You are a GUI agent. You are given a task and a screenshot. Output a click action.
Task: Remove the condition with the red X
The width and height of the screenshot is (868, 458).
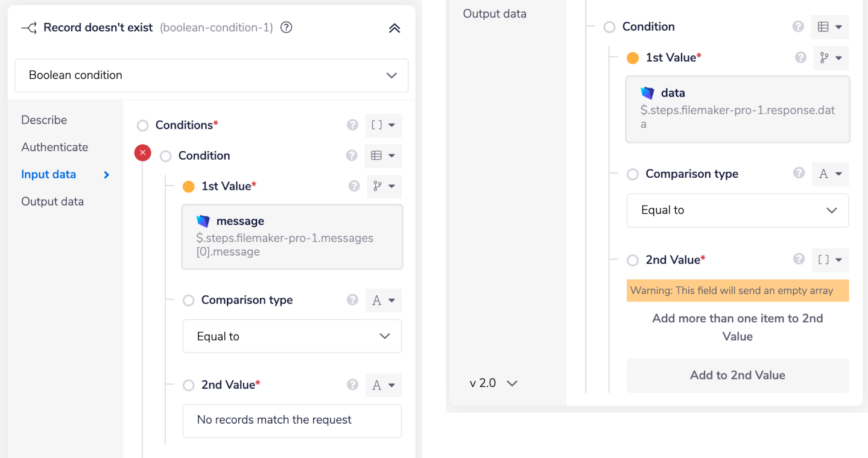click(x=142, y=153)
